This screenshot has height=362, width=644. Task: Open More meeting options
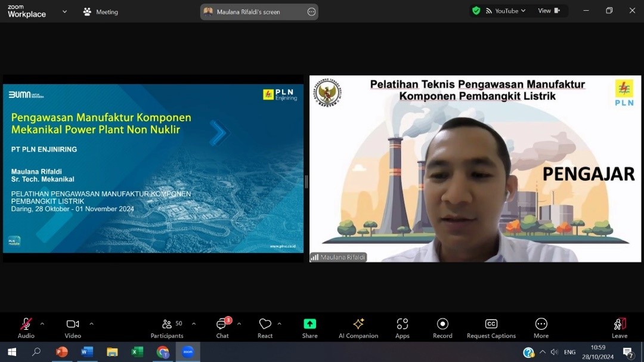541,329
